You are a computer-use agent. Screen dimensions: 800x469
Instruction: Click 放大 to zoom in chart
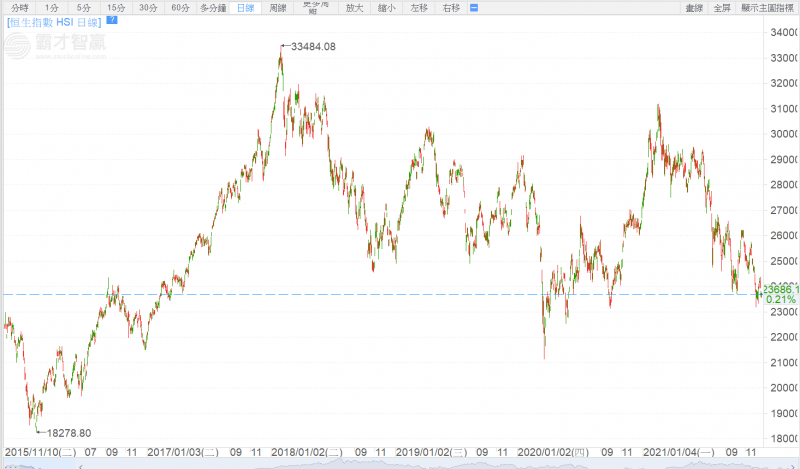click(355, 8)
